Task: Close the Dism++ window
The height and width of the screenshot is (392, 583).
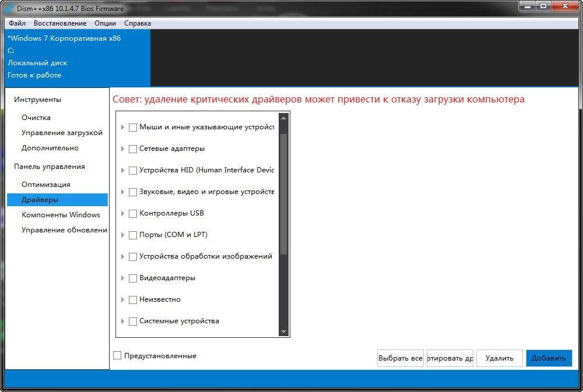Action: pyautogui.click(x=566, y=6)
